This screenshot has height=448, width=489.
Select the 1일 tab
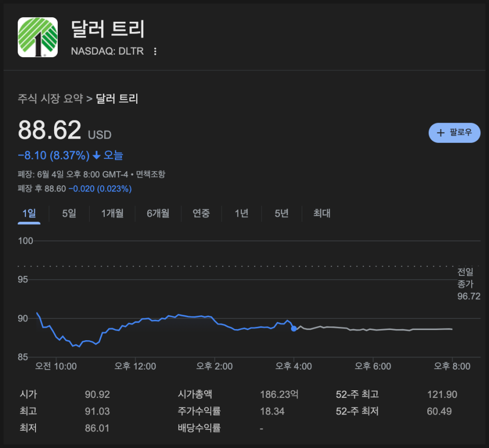point(29,214)
